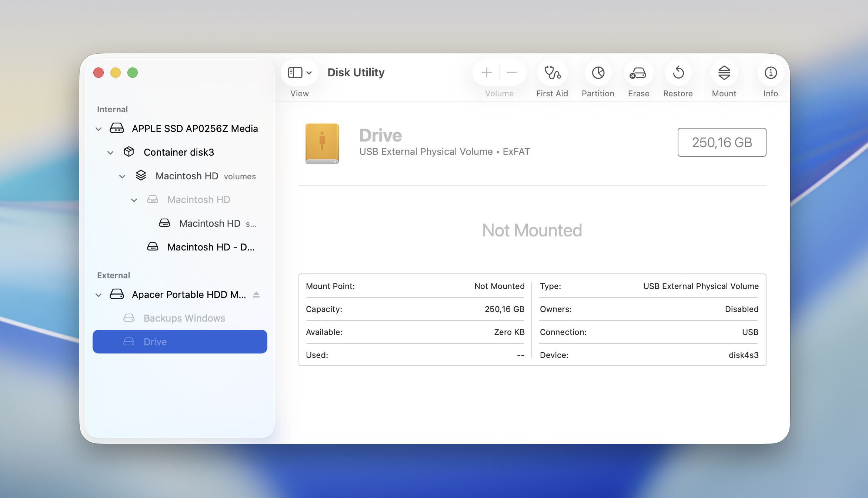Screen dimensions: 868x498
Task: Select Macintosh HD volumes entry
Action: click(x=180, y=176)
